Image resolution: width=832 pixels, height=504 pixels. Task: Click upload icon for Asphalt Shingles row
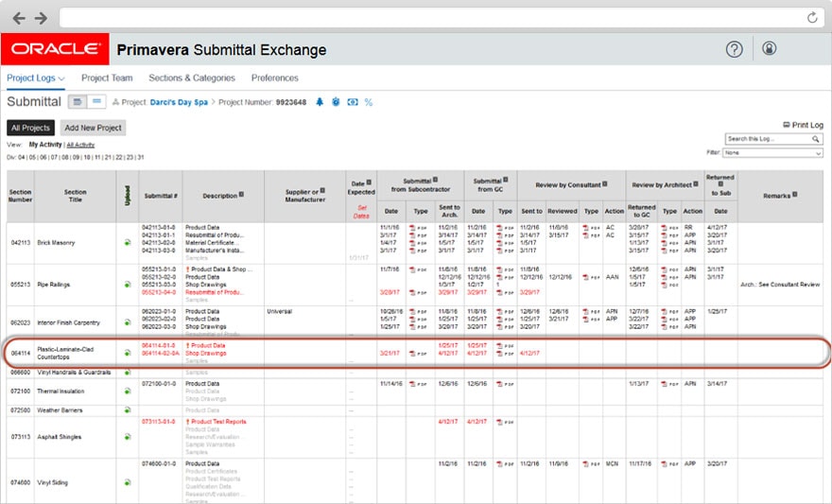tap(127, 437)
